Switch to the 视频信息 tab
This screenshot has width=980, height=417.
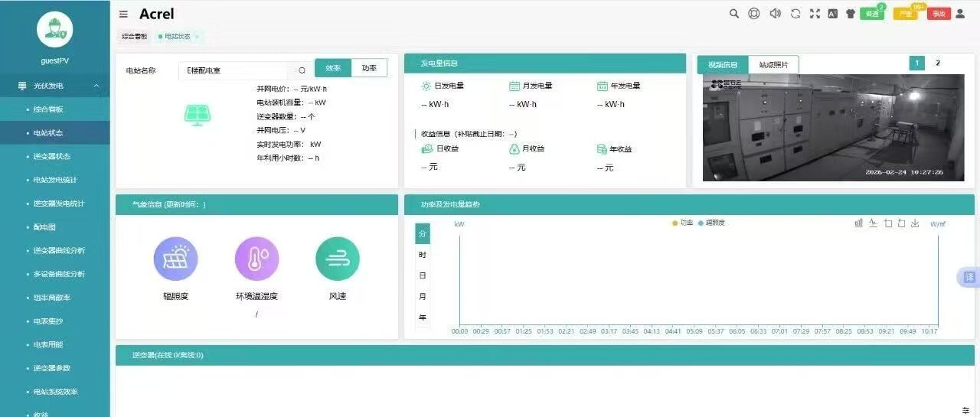coord(723,64)
